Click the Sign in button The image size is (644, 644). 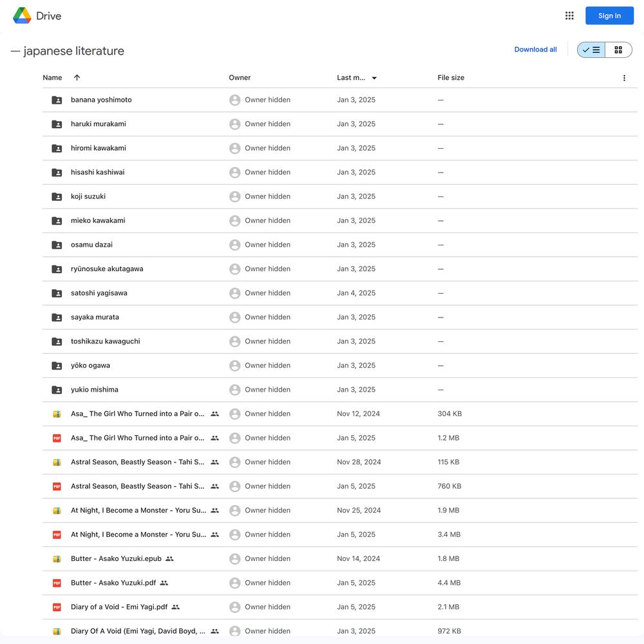pos(609,15)
